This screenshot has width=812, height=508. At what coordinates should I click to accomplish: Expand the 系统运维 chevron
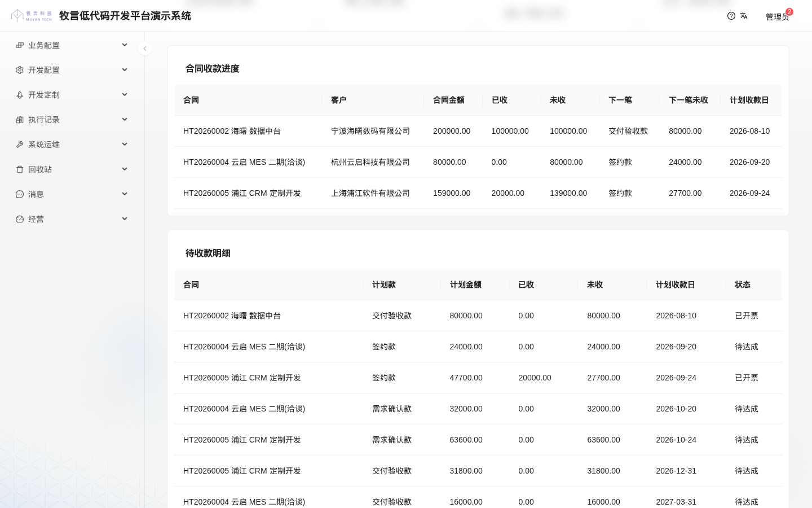pos(125,144)
